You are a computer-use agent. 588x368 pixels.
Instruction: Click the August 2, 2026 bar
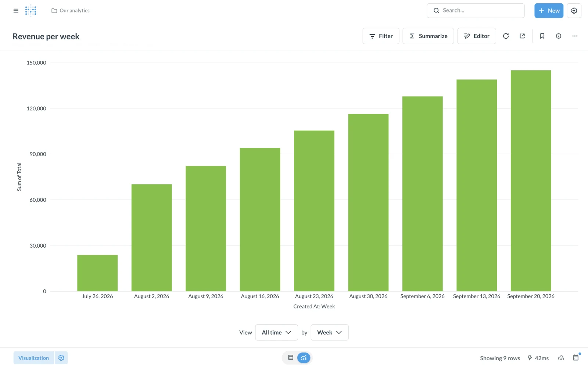click(152, 238)
